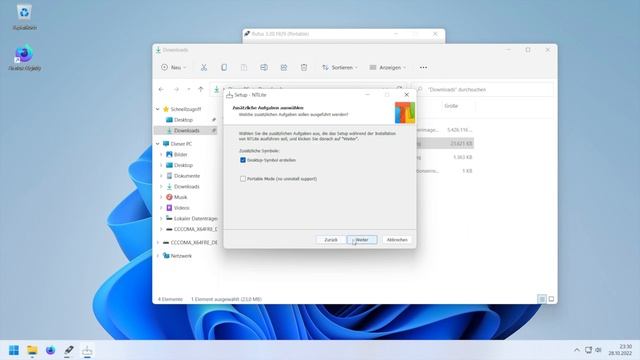Click the Cut scissors icon in Explorer

pos(204,67)
